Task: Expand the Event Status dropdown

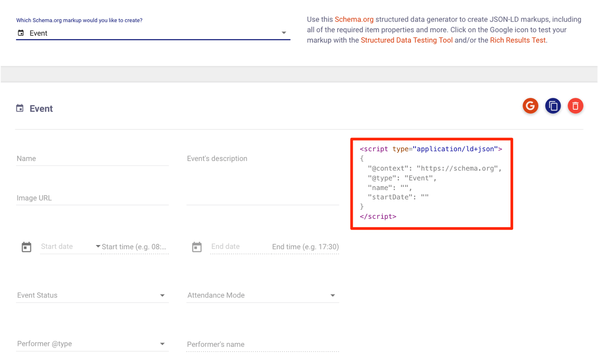Action: pyautogui.click(x=92, y=296)
